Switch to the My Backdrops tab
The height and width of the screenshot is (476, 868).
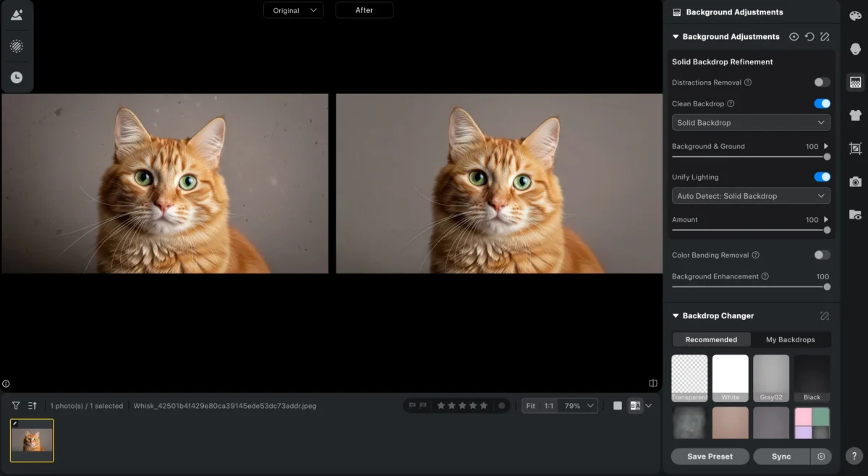point(791,339)
